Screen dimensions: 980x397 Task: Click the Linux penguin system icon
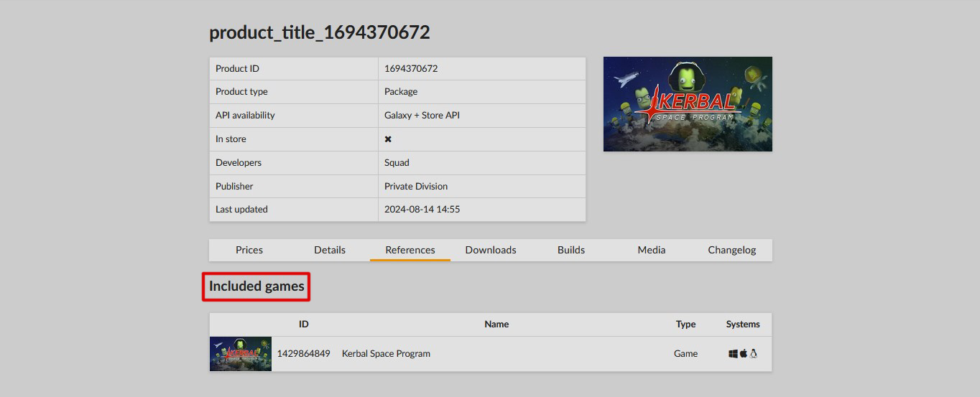(754, 353)
